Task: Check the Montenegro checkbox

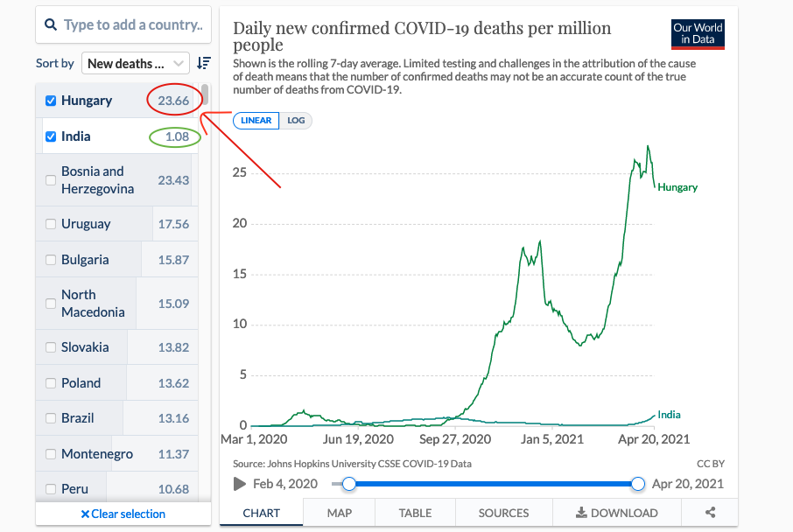Action: click(x=51, y=454)
